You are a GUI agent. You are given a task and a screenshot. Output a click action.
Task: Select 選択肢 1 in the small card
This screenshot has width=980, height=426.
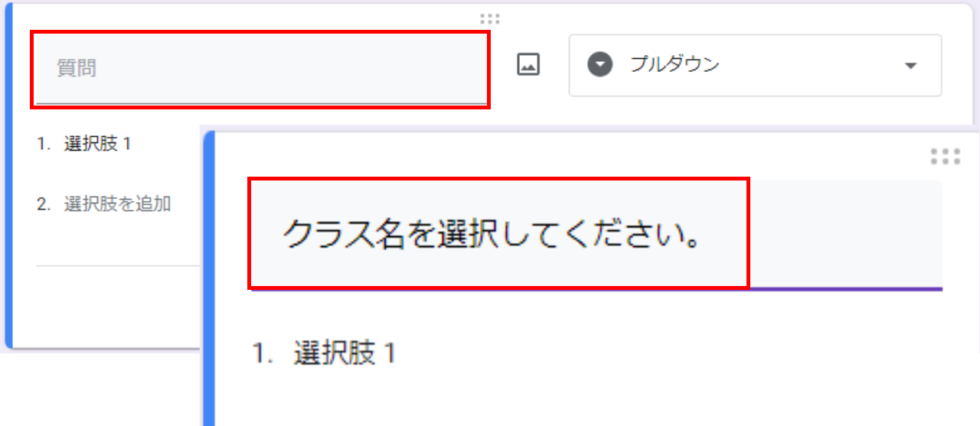click(x=97, y=143)
